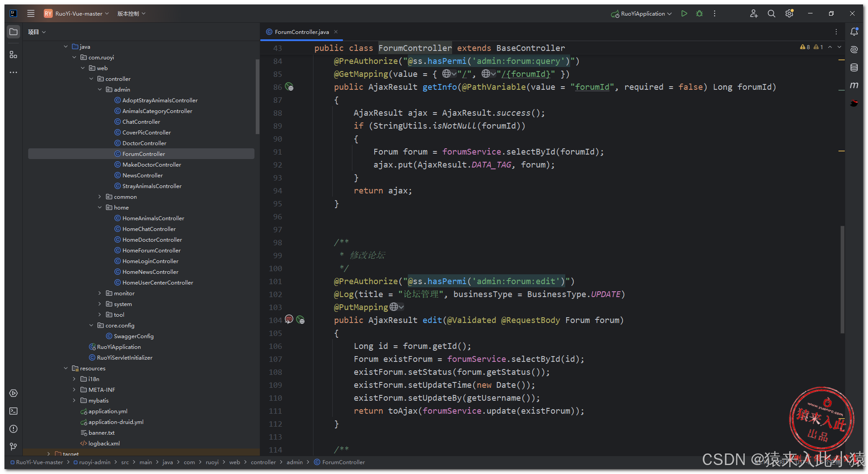The image size is (868, 474).
Task: Open the Git tool window
Action: [x=13, y=446]
